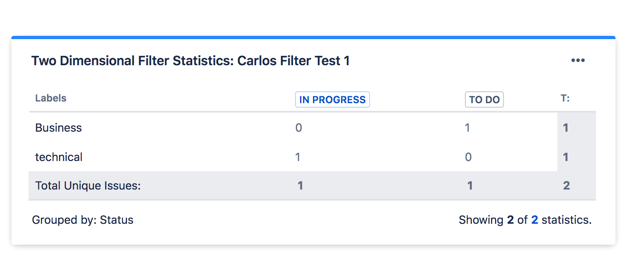
Task: Open Total Unique Issues In Progress count
Action: click(300, 186)
